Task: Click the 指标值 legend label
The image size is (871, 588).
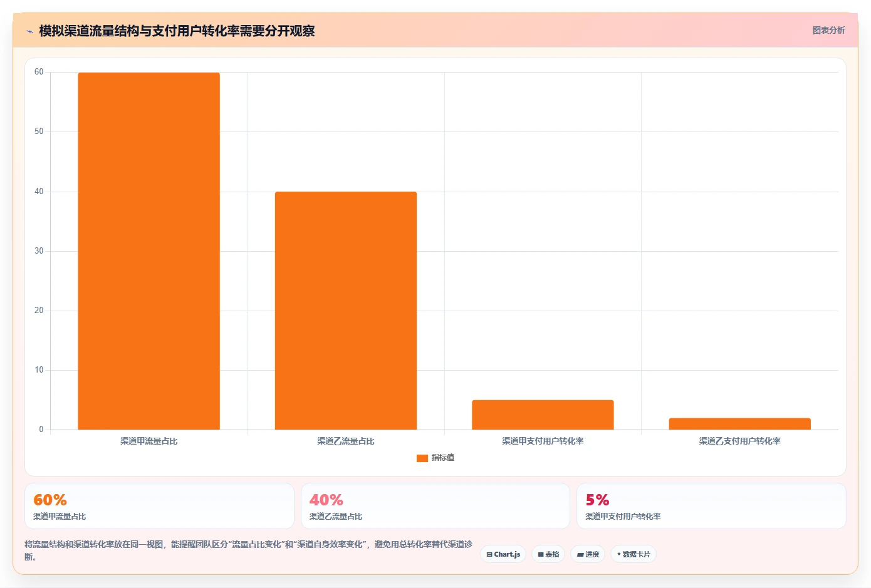Action: point(443,458)
